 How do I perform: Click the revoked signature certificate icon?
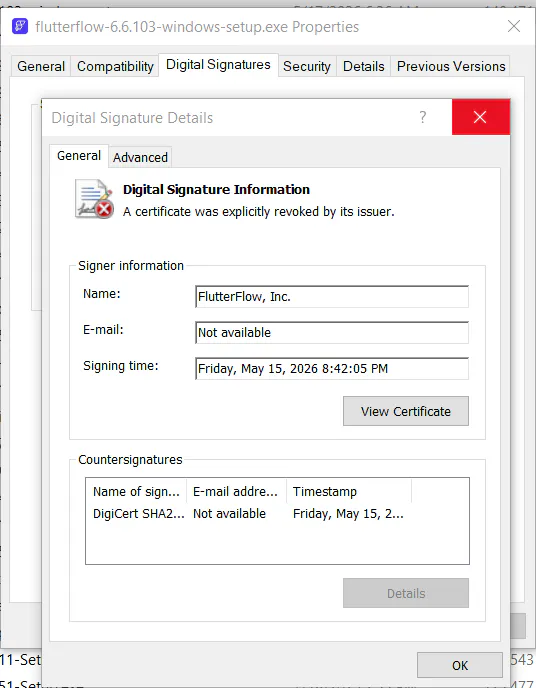pos(94,199)
